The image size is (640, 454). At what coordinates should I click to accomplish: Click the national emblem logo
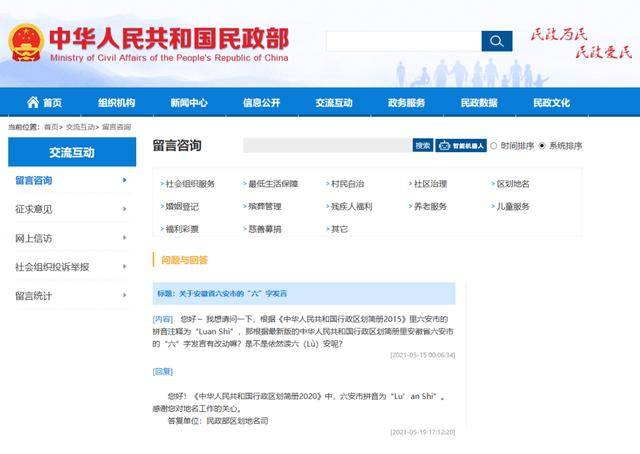(x=26, y=43)
